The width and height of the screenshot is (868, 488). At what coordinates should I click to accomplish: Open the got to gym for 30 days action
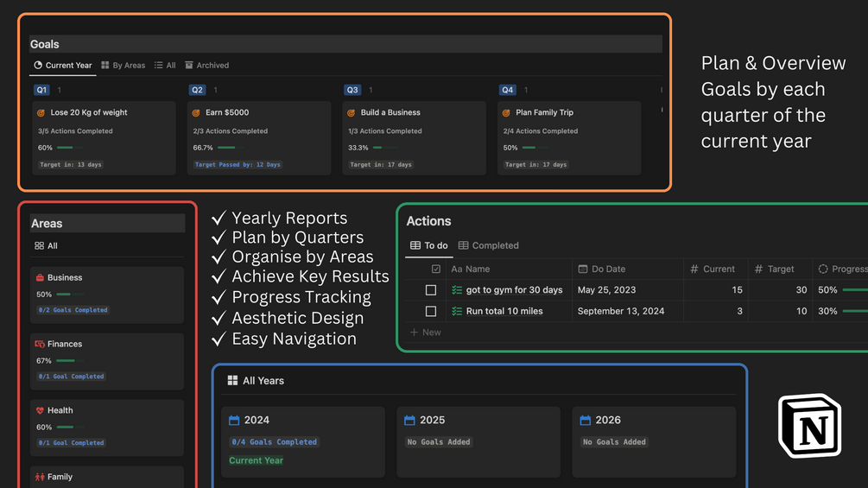[514, 290]
